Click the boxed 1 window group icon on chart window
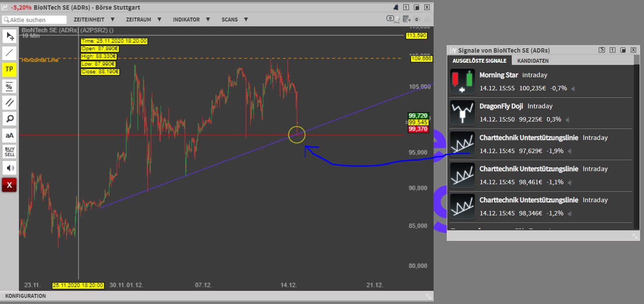 (406, 7)
